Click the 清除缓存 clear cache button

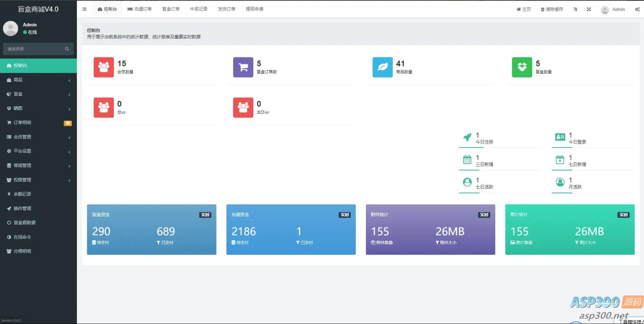pos(552,10)
